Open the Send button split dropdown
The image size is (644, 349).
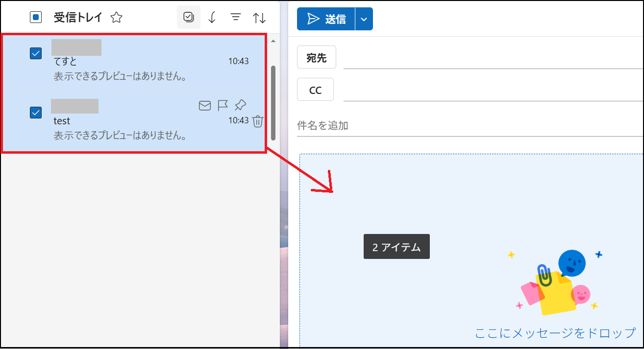(365, 19)
